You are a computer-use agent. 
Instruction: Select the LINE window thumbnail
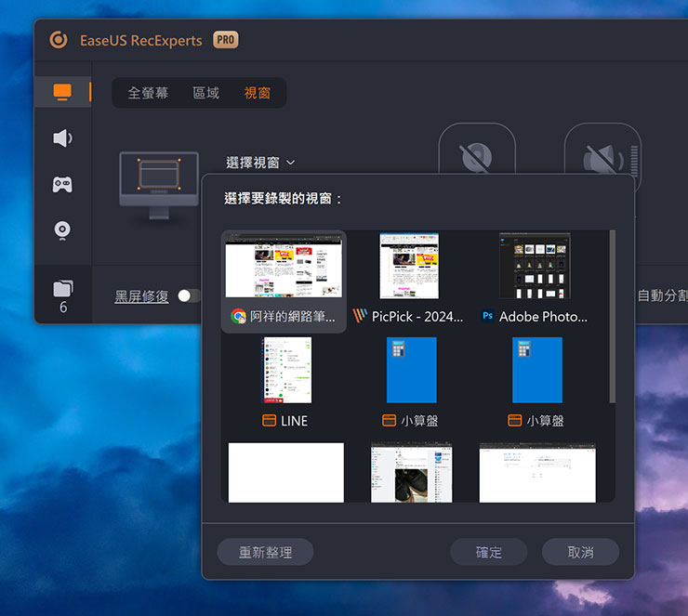click(x=287, y=370)
